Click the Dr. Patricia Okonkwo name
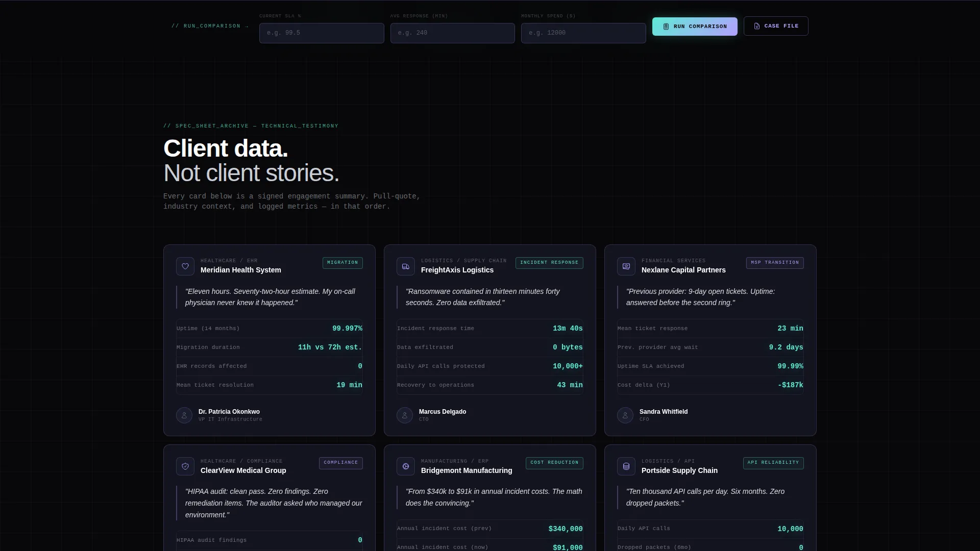This screenshot has width=980, height=551. 229,412
